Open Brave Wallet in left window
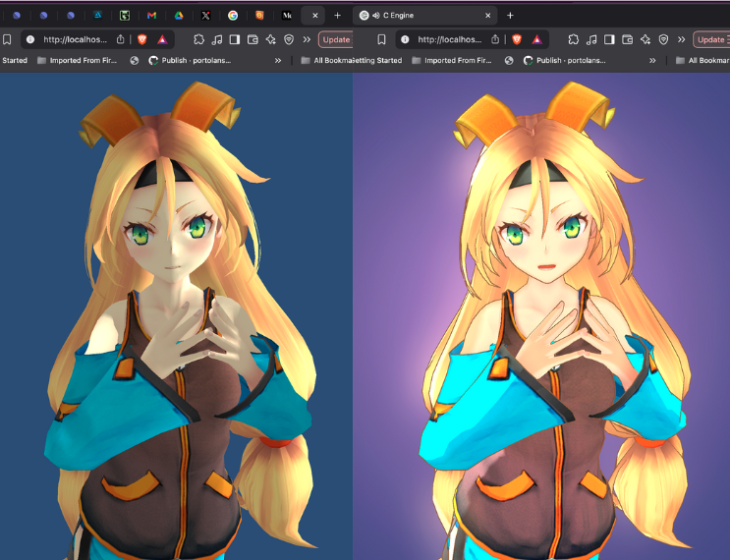Viewport: 730px width, 560px height. pyautogui.click(x=253, y=39)
